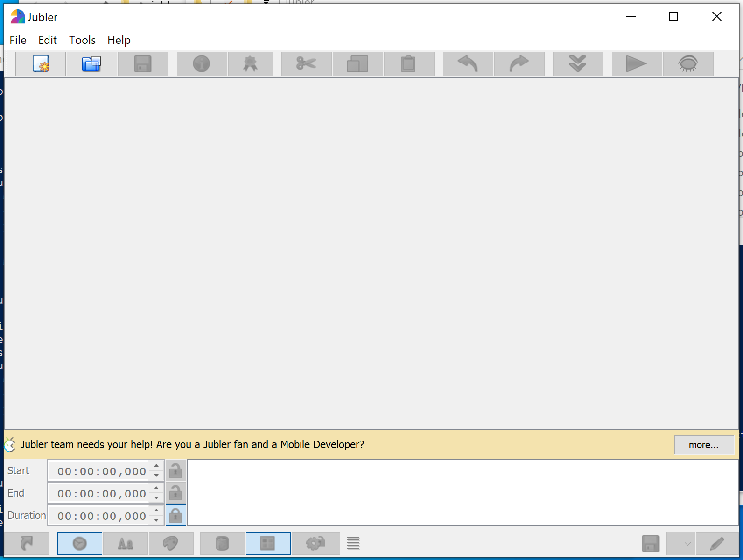Toggle preview with the eye icon
The height and width of the screenshot is (560, 743).
pyautogui.click(x=688, y=64)
